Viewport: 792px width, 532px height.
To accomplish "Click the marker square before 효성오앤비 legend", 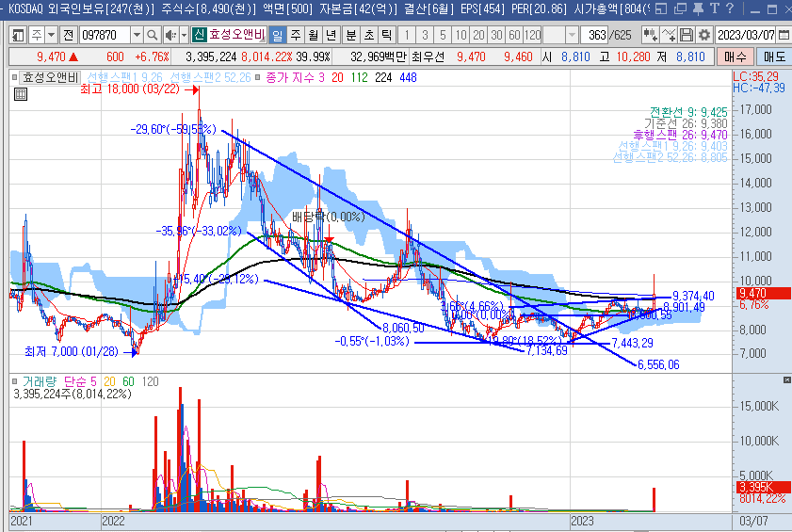I will click(x=15, y=78).
